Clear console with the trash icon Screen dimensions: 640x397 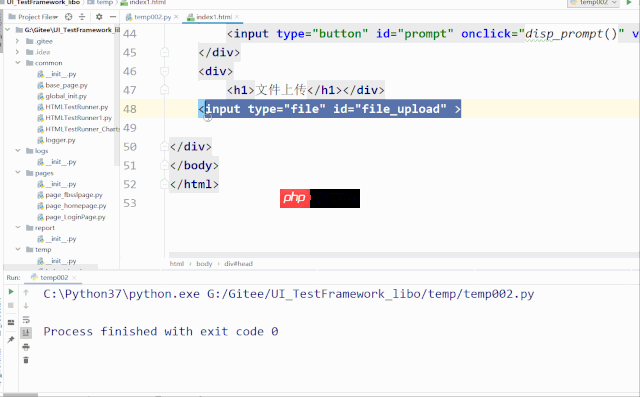26,360
